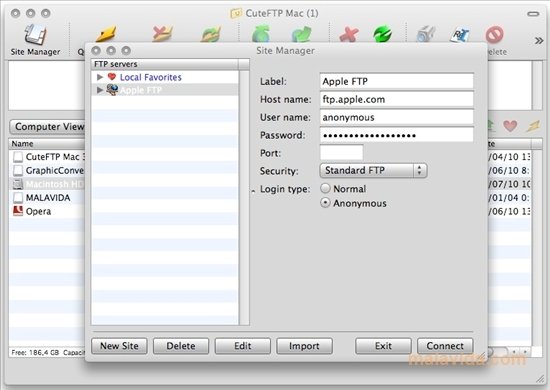This screenshot has width=550, height=390.
Task: Select the Normal login type radio button
Action: [x=326, y=189]
